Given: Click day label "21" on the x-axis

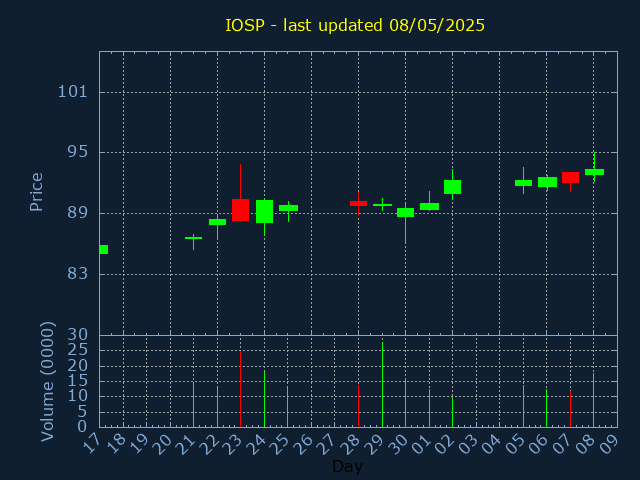Looking at the screenshot, I should [187, 443].
